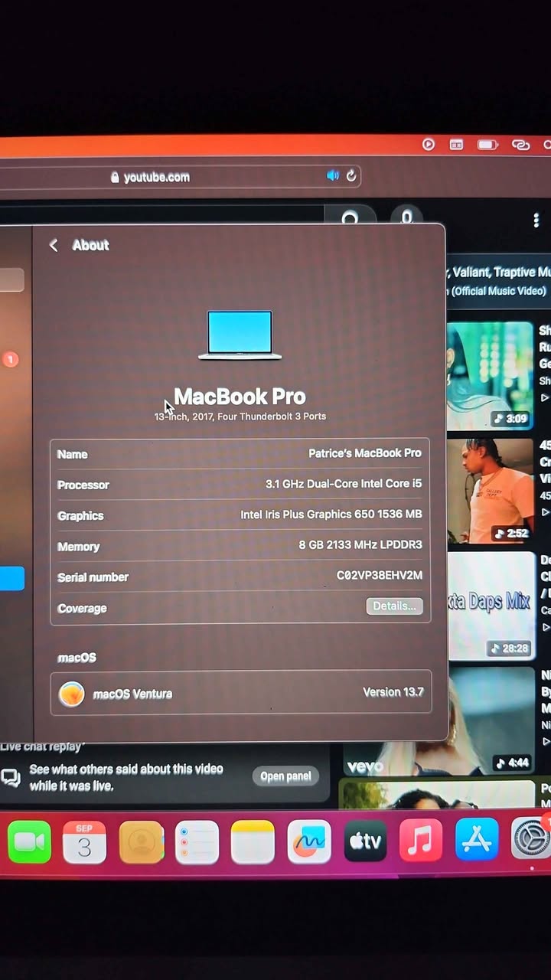Open App Store from the Dock
This screenshot has width=551, height=980.
click(477, 839)
